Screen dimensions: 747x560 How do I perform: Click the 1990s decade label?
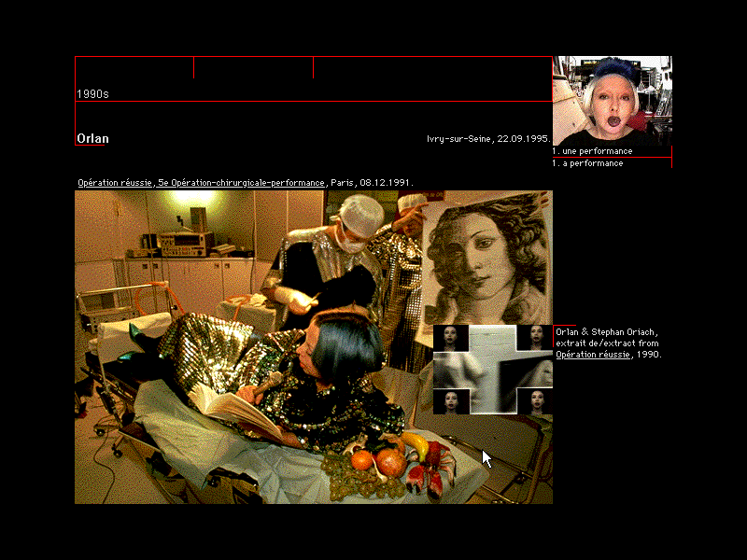pos(92,94)
